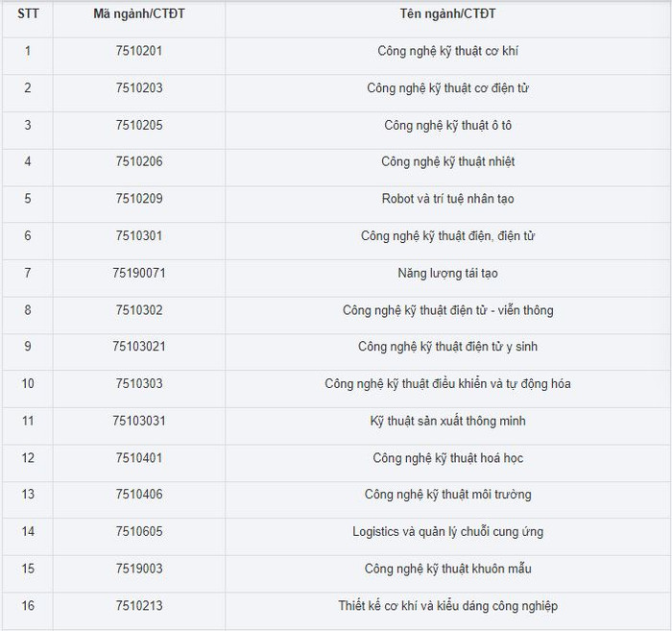Click Thiết kế cơ khí và kiểu dáng công nghiệp
This screenshot has width=672, height=631.
point(447,606)
